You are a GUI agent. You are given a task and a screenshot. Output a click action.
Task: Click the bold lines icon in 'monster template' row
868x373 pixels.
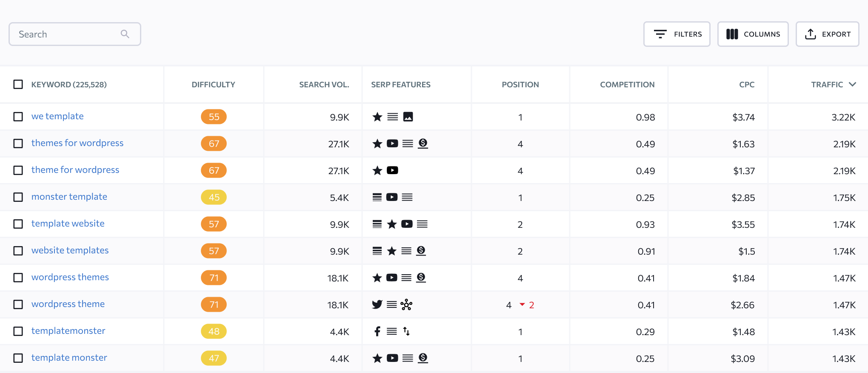tap(377, 197)
